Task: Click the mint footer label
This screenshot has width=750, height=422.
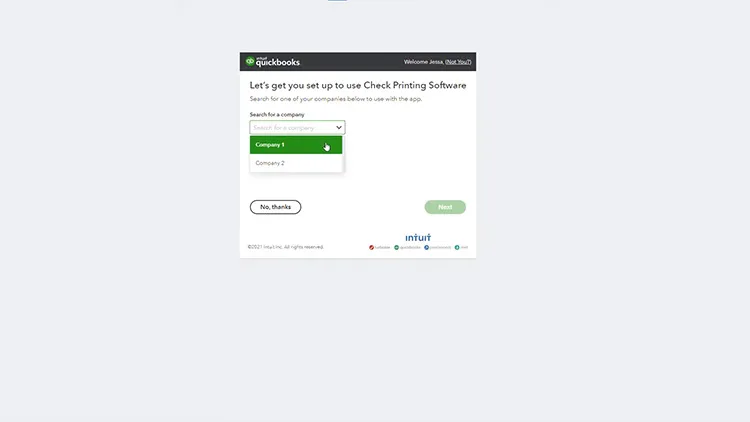Action: tap(464, 247)
